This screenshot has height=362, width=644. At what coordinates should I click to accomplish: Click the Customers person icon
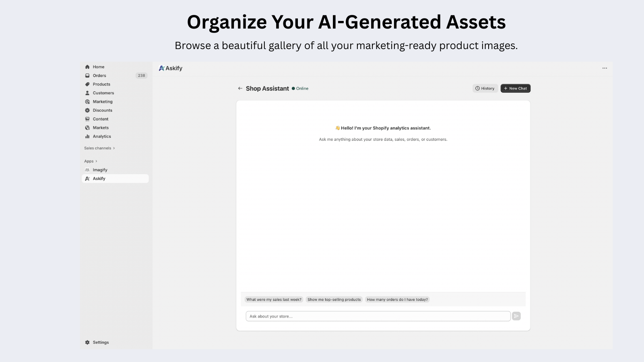(x=87, y=93)
